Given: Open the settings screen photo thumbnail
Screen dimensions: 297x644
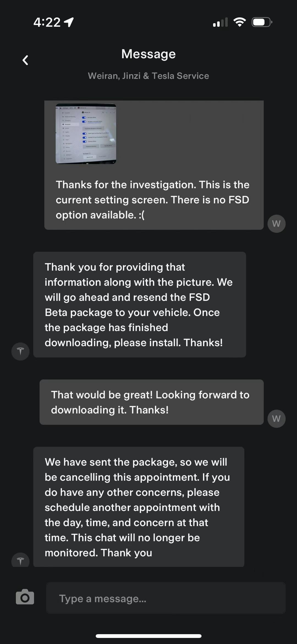Looking at the screenshot, I should 86,134.
